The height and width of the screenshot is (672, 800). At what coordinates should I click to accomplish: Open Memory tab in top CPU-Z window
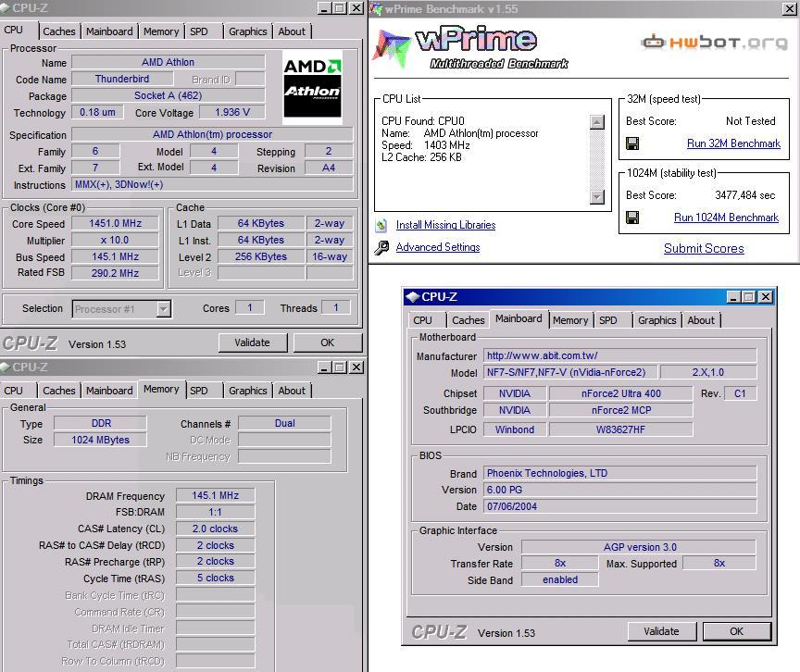[x=161, y=31]
